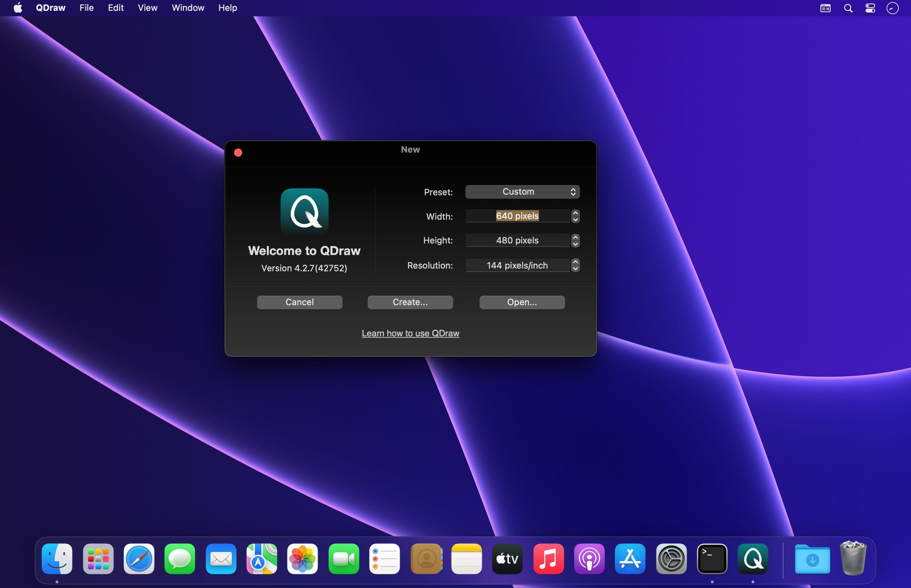The image size is (911, 588).
Task: Open System Preferences gear icon
Action: [x=671, y=559]
